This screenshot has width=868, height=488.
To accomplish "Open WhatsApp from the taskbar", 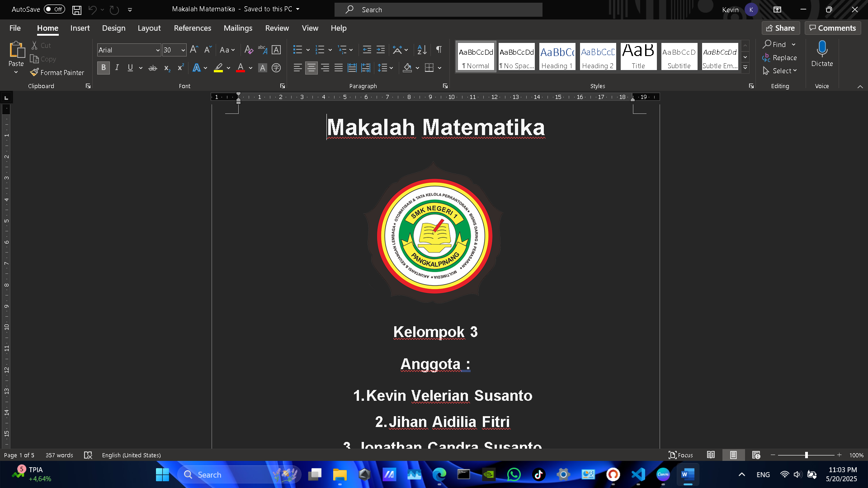I will click(x=514, y=474).
